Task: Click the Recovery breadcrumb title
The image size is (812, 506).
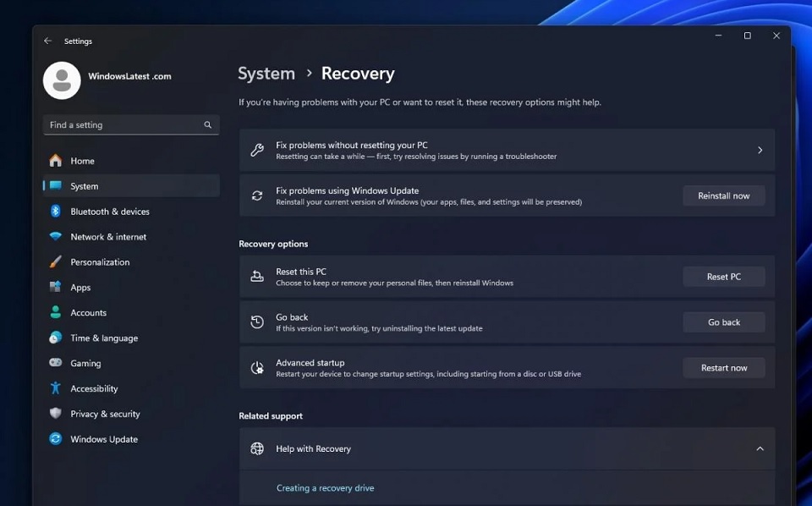Action: 358,74
